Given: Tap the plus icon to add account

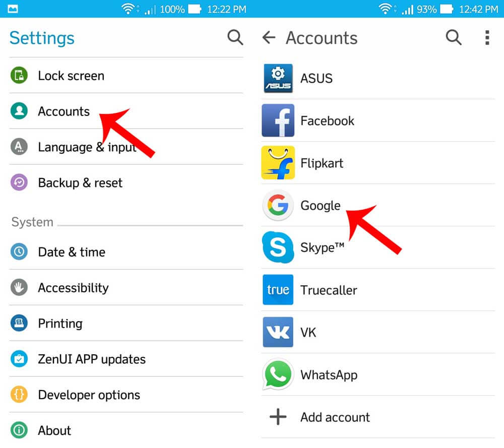Looking at the screenshot, I should click(278, 417).
